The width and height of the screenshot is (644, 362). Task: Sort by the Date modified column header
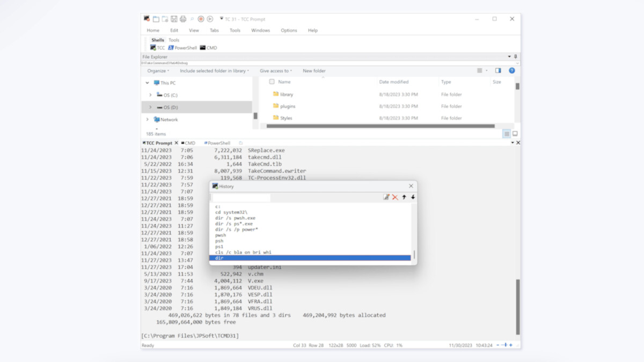point(394,82)
